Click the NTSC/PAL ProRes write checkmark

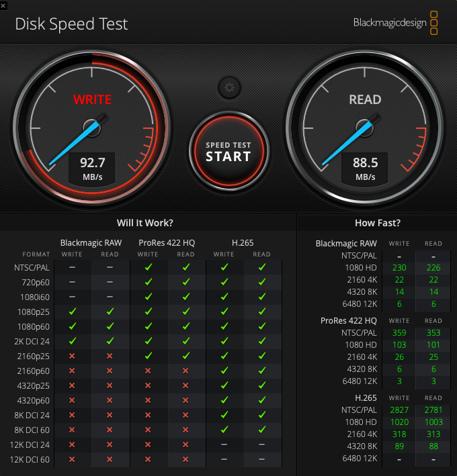[149, 267]
